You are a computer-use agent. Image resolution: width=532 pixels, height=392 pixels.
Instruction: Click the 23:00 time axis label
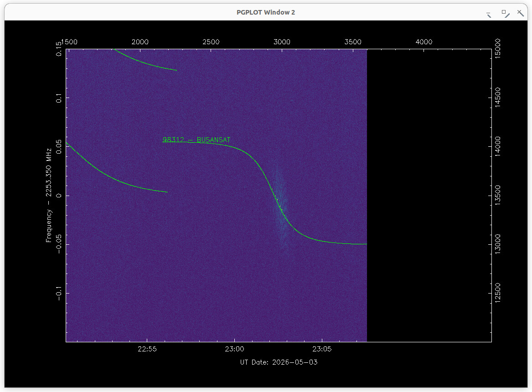(x=234, y=349)
